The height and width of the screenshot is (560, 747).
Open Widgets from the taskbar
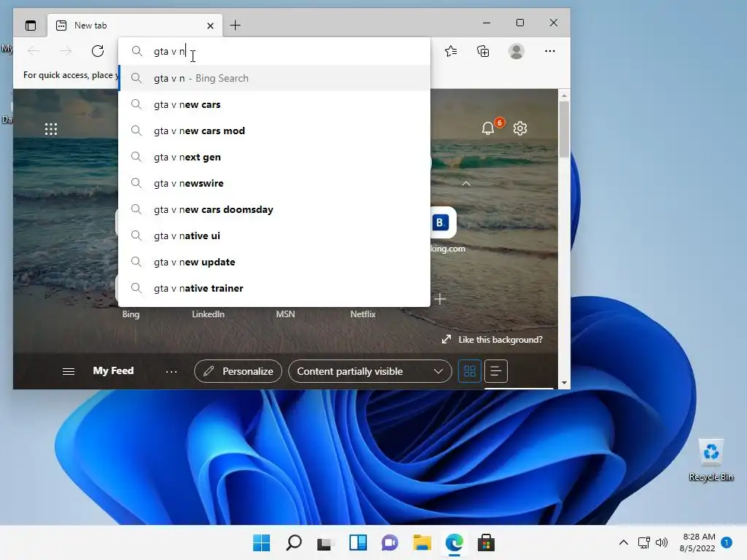pyautogui.click(x=357, y=542)
